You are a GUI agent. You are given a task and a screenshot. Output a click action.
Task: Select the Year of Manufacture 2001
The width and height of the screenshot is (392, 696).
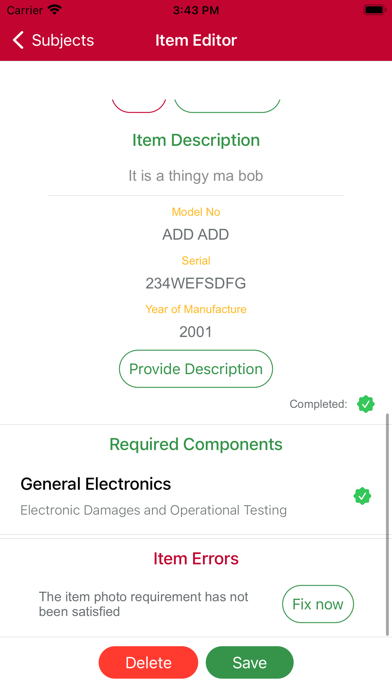(196, 332)
